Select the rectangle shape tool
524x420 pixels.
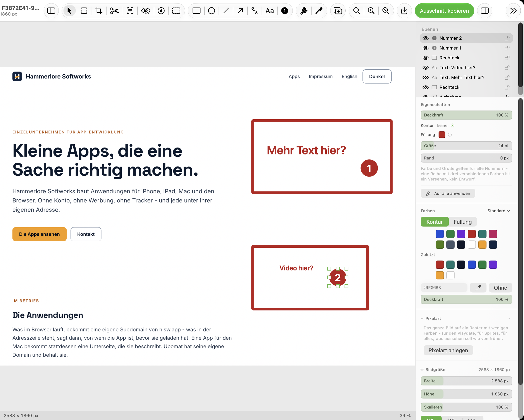[196, 11]
